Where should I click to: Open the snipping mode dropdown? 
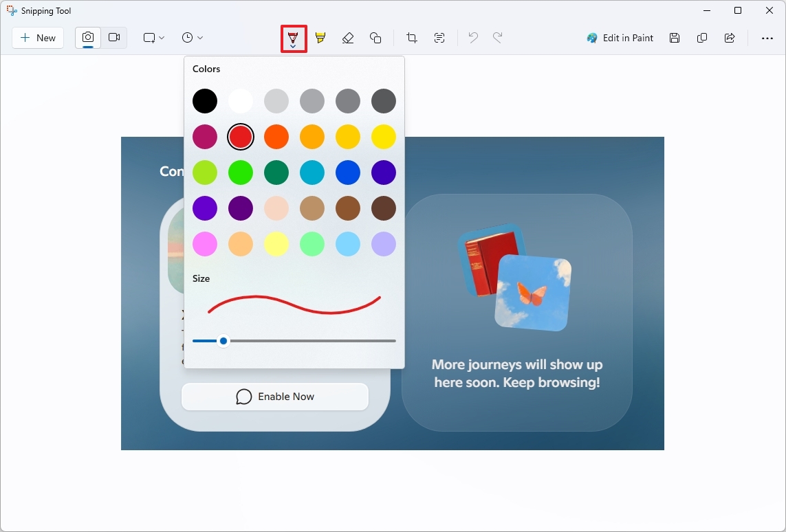153,38
